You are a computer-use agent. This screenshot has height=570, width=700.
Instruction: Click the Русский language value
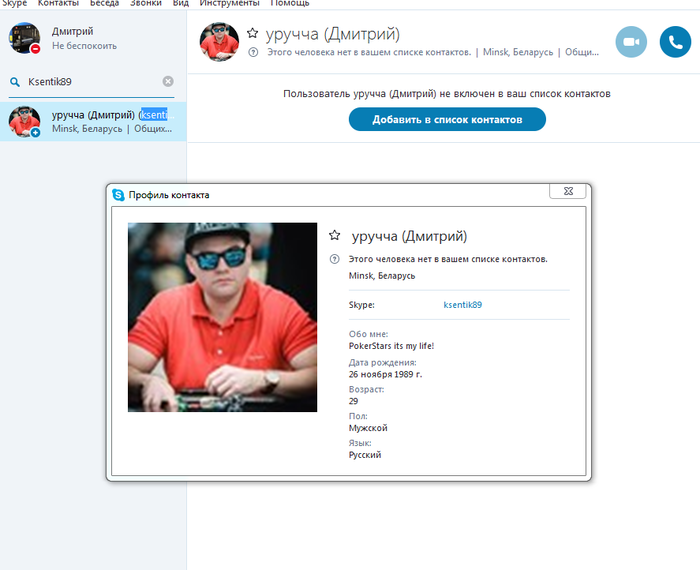(365, 455)
